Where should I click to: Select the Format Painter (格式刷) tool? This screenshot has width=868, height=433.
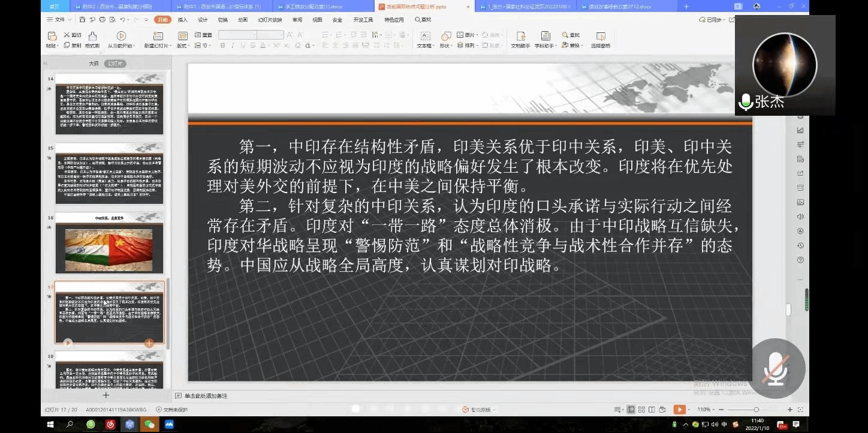click(x=92, y=37)
